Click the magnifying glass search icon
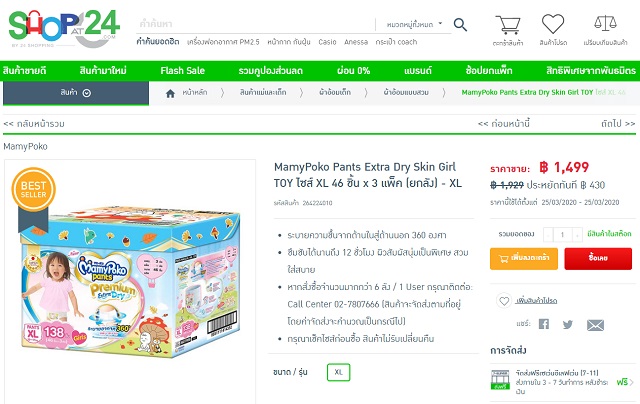 [460, 25]
